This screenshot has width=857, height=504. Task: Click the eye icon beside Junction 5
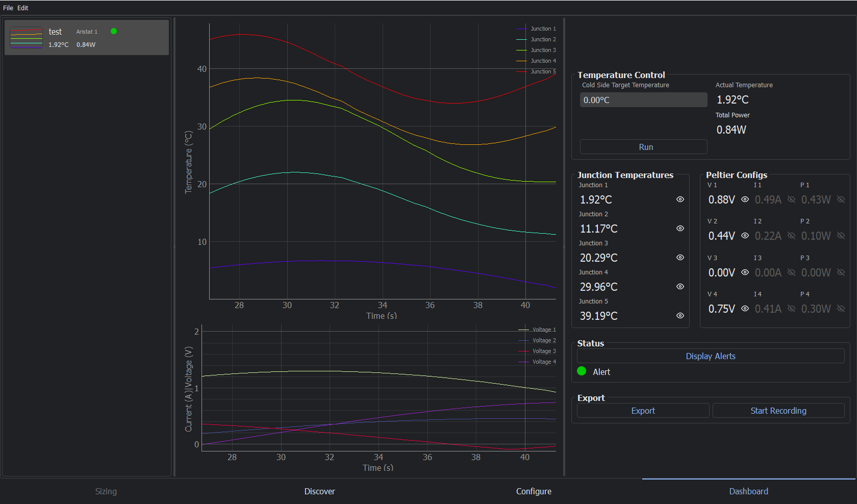click(x=680, y=316)
